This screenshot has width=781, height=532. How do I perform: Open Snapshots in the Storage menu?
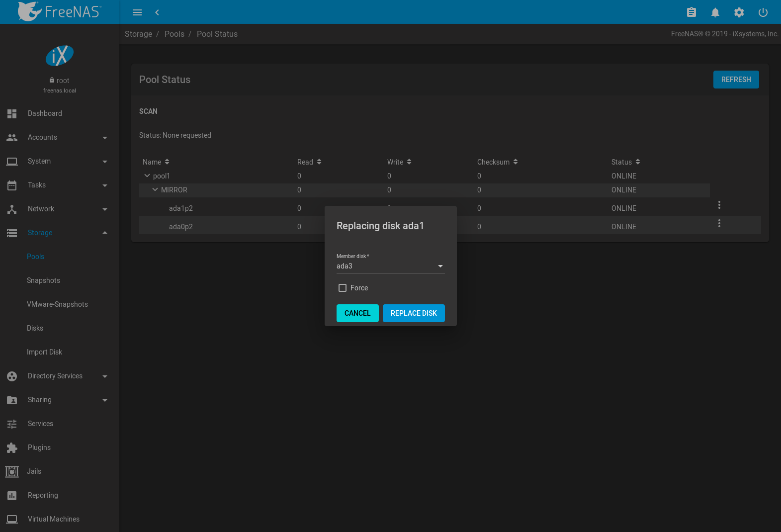tap(43, 280)
